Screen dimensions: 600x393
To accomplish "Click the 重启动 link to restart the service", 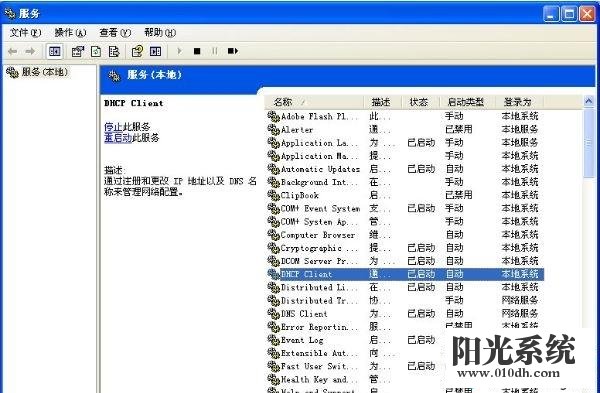I will [x=118, y=138].
